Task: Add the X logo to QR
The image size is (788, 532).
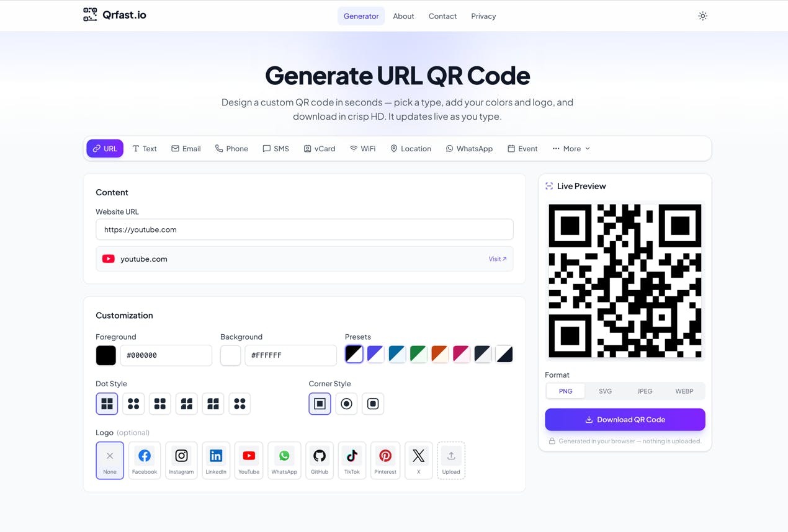Action: tap(419, 461)
